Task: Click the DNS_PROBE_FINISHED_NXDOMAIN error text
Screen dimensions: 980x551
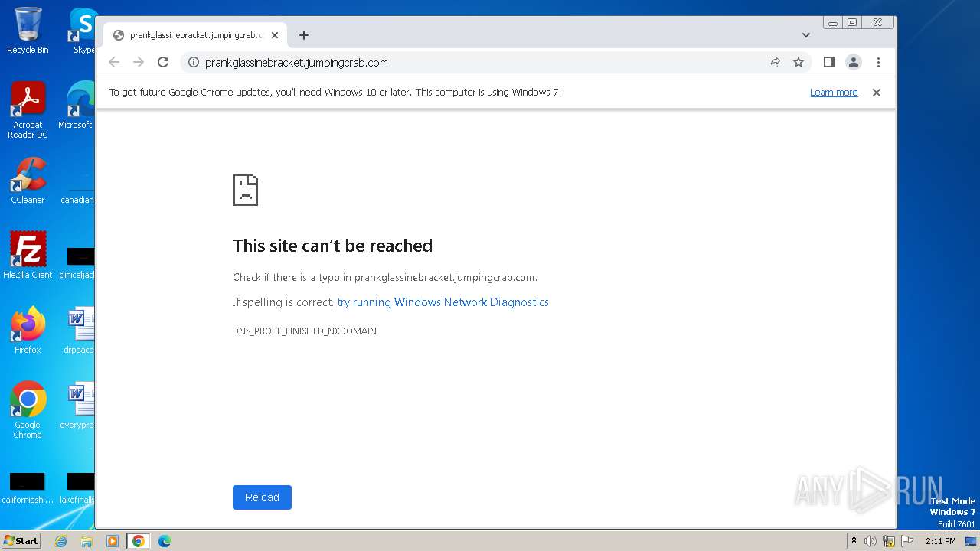Action: 305,331
